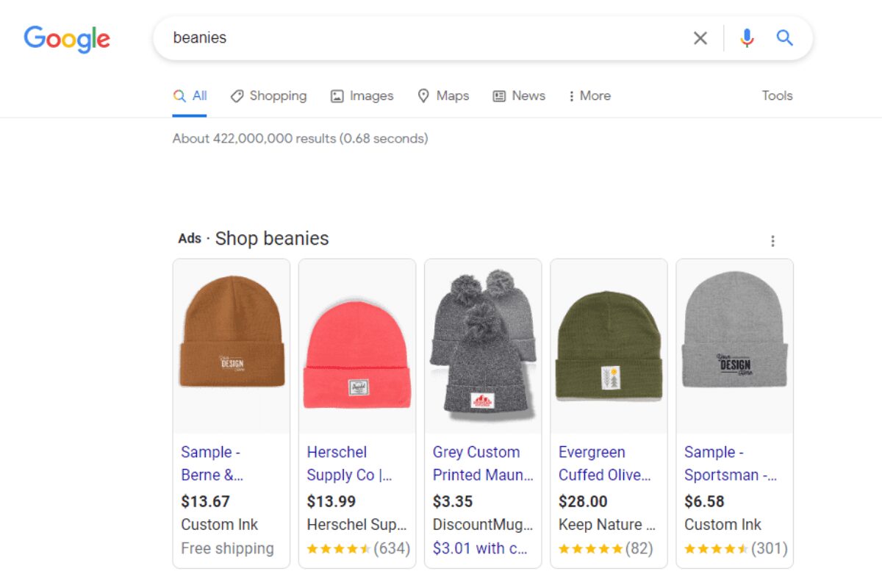Click the grey pom-pom beanies image
Viewport: 882px width, 588px height.
pos(483,345)
